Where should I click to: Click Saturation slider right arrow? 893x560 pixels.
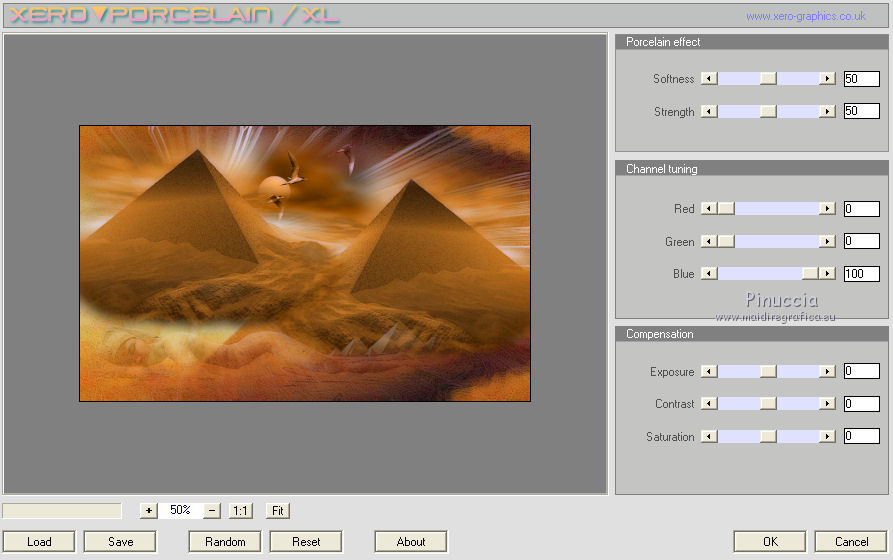[x=827, y=436]
